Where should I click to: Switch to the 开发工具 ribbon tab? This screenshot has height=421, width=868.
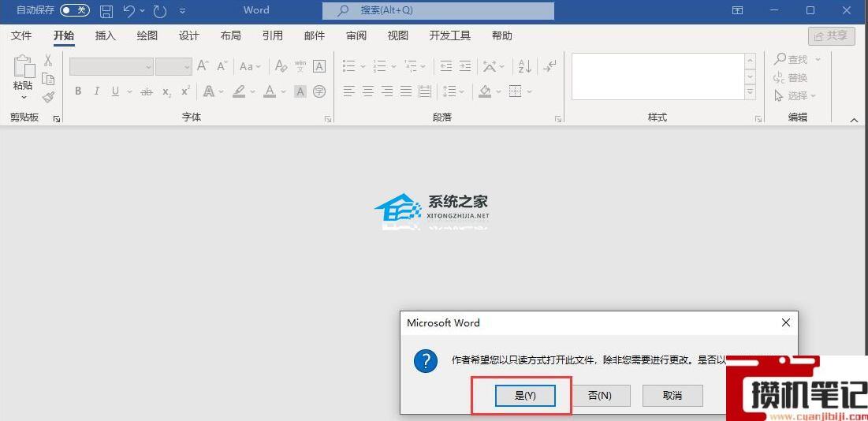coord(450,36)
